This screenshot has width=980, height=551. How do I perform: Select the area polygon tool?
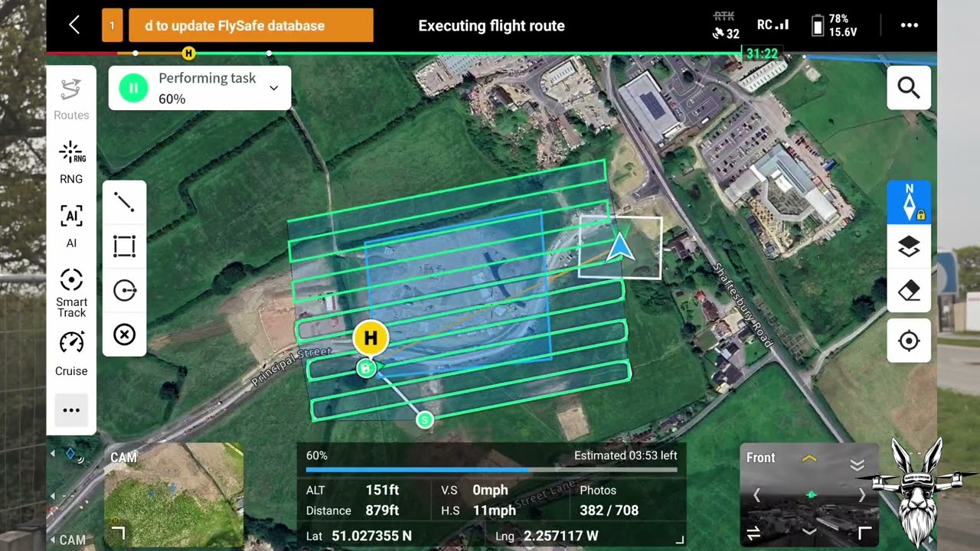pyautogui.click(x=124, y=246)
